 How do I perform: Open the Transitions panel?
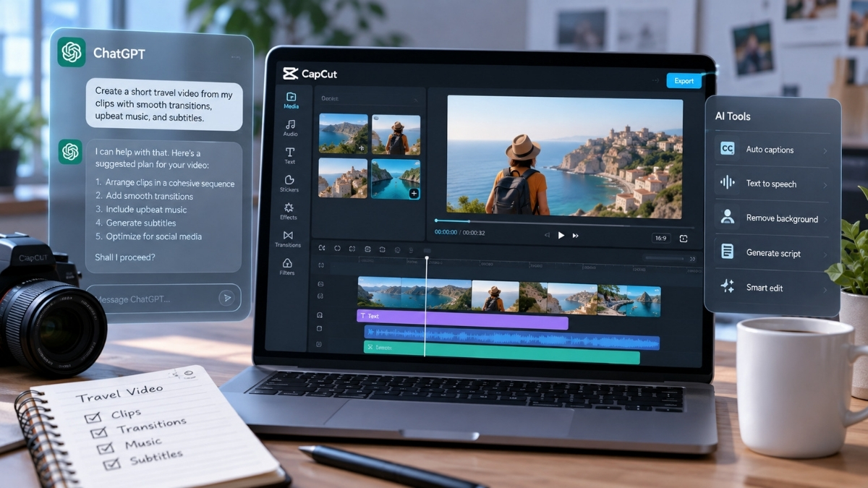point(288,239)
